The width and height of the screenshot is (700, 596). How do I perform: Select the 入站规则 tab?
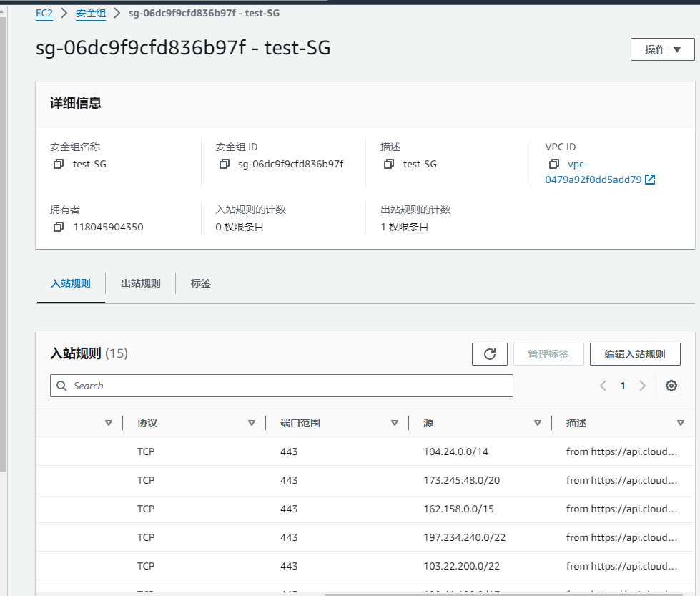(71, 283)
